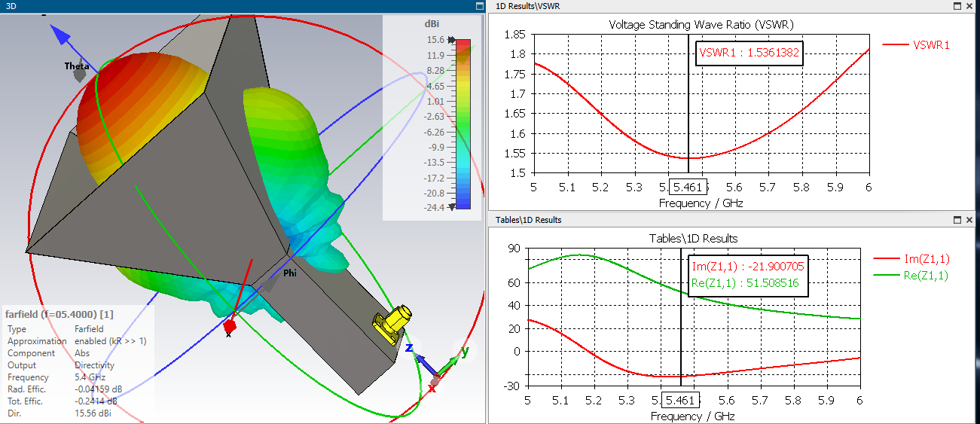This screenshot has width=980, height=424.
Task: Click the lower color scale clamp arrow at -24.4
Action: 452,206
